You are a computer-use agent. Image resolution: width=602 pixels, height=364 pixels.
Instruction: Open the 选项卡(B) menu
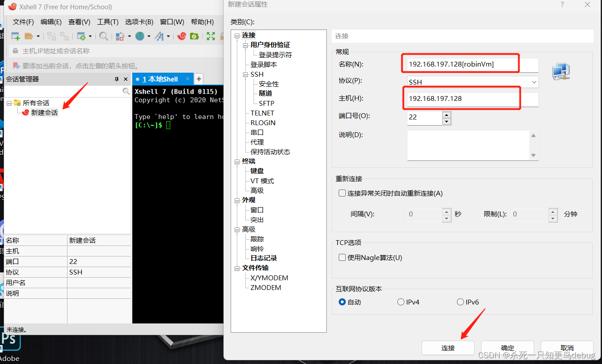[x=139, y=22]
